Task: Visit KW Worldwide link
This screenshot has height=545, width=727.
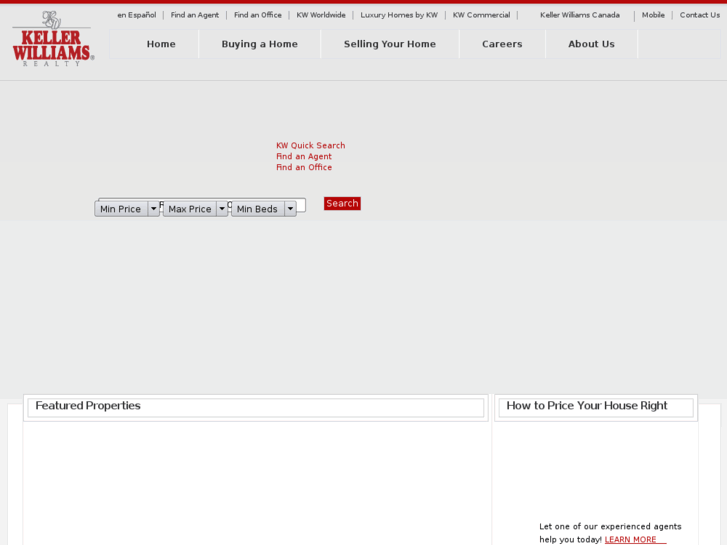Action: coord(321,15)
